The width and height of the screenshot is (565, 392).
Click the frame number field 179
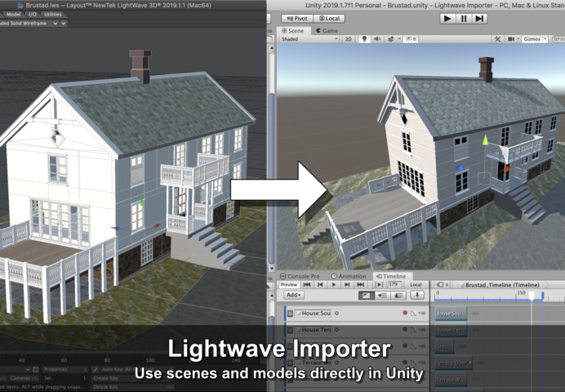pyautogui.click(x=394, y=285)
